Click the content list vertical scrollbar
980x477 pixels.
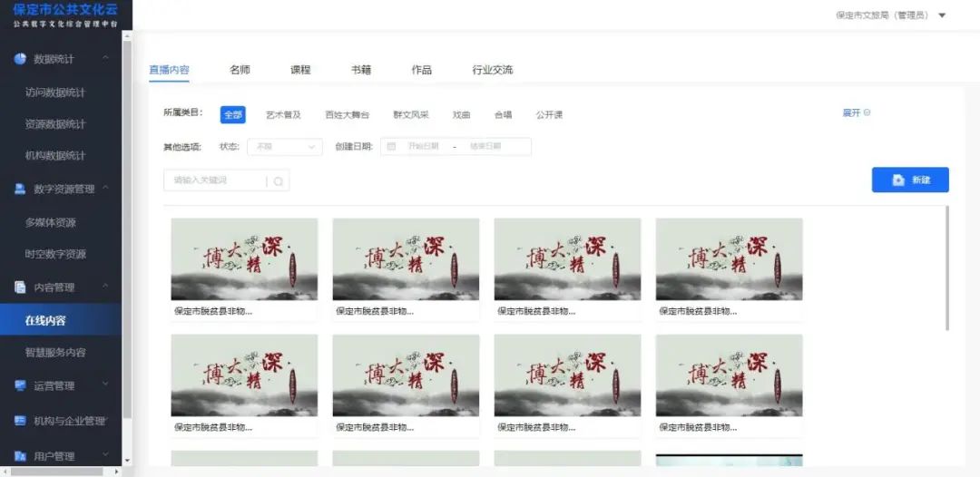(947, 268)
